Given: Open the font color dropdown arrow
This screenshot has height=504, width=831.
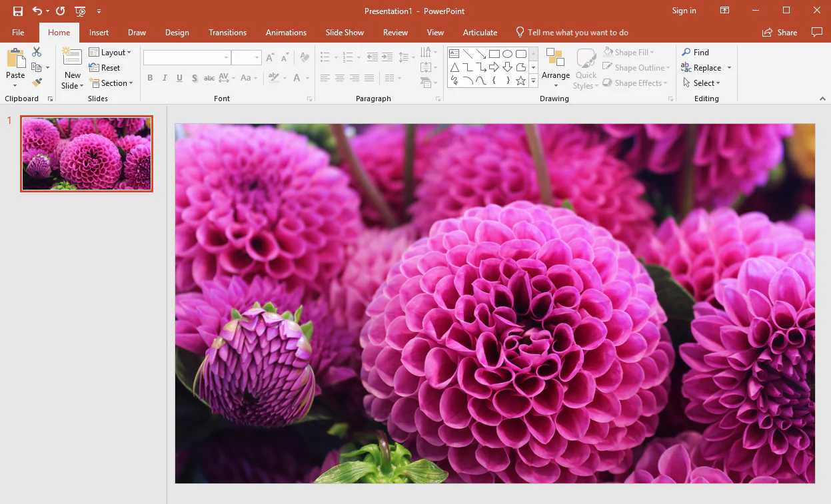Looking at the screenshot, I should click(x=307, y=78).
